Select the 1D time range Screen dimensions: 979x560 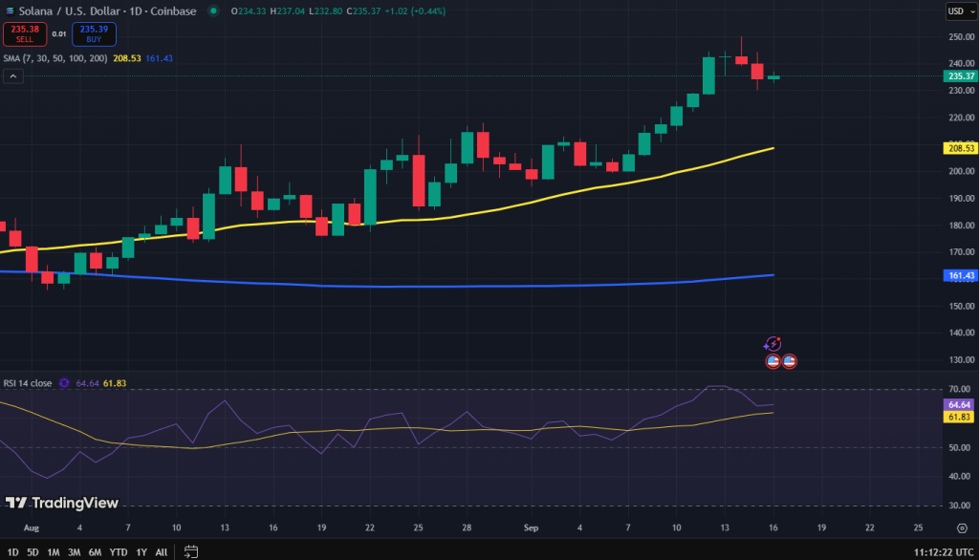[12, 552]
